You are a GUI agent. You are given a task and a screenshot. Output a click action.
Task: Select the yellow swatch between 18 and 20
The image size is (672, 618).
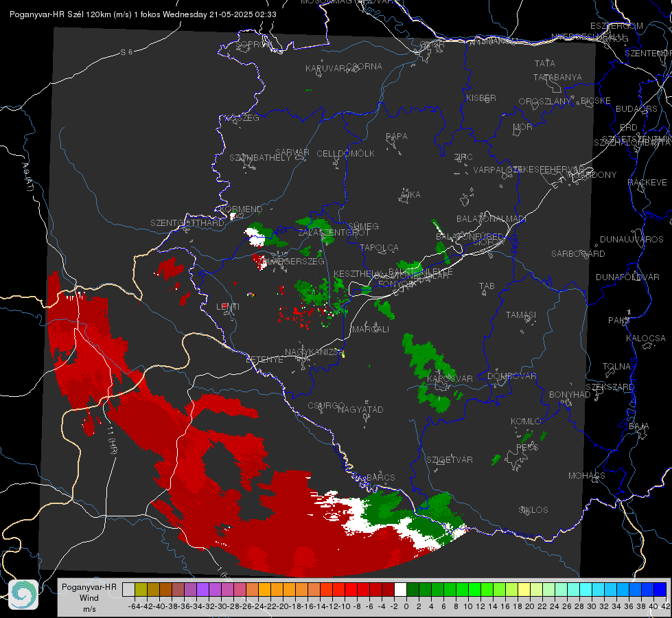[x=524, y=590]
